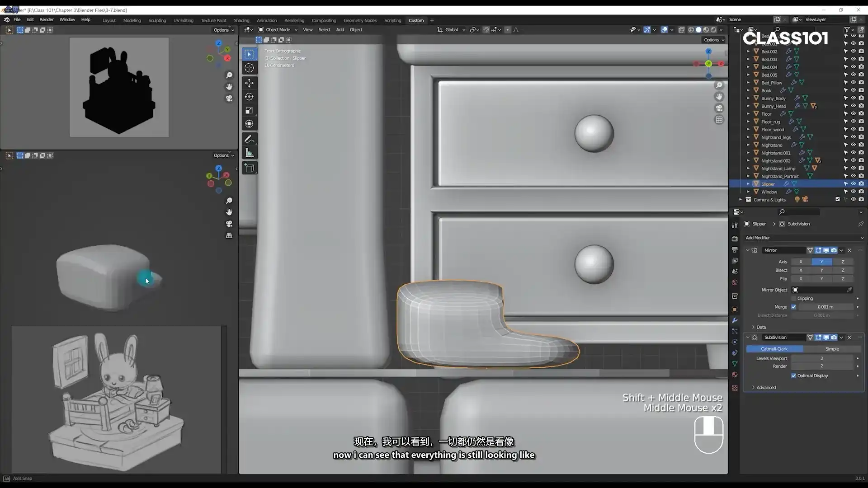Open the Material Properties tab in the sidebar
Image resolution: width=868 pixels, height=488 pixels.
(735, 375)
